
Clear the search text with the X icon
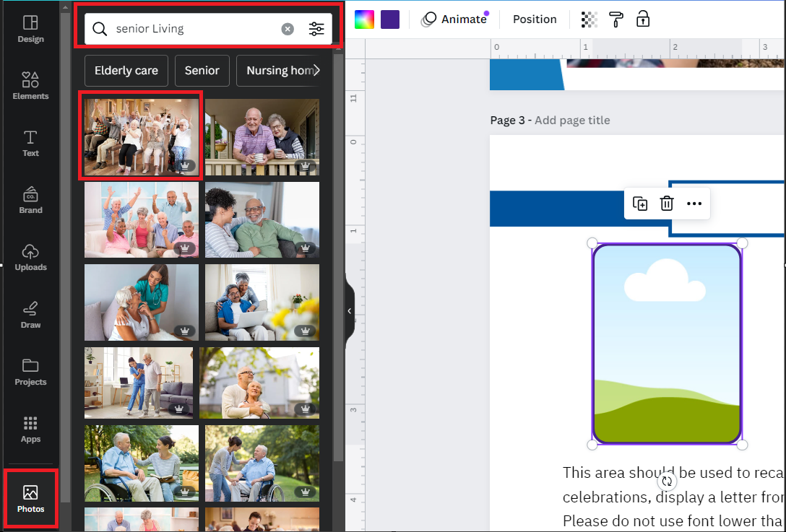(288, 29)
